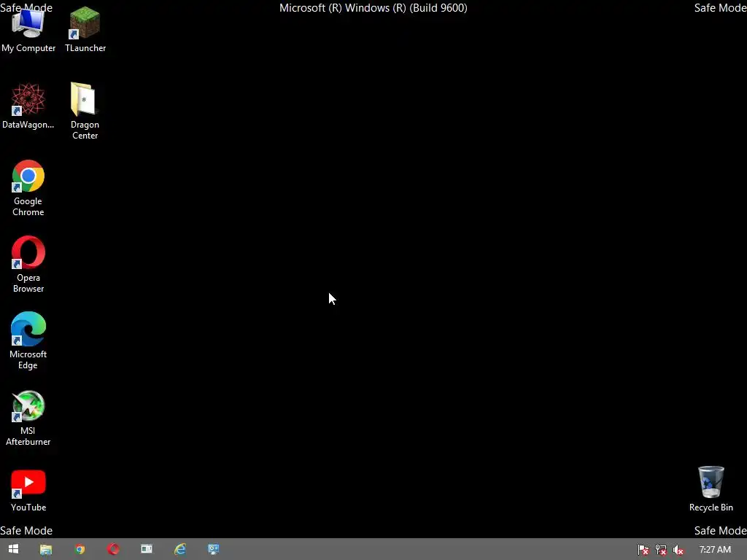Open the network status tray icon

click(661, 550)
